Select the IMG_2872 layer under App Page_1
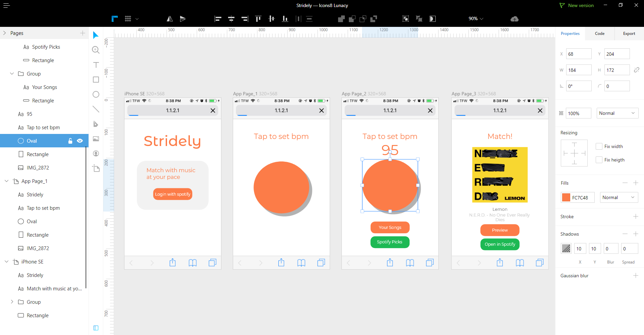The height and width of the screenshot is (335, 644). [38, 248]
